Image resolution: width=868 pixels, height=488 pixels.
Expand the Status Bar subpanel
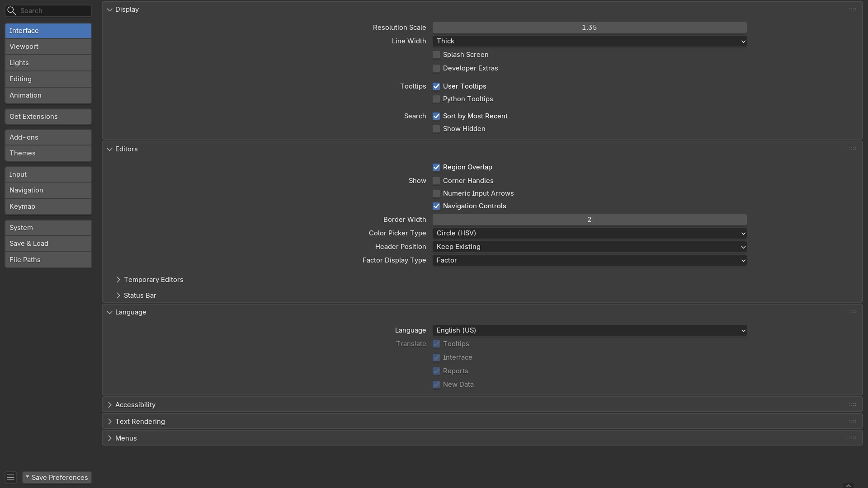click(118, 296)
